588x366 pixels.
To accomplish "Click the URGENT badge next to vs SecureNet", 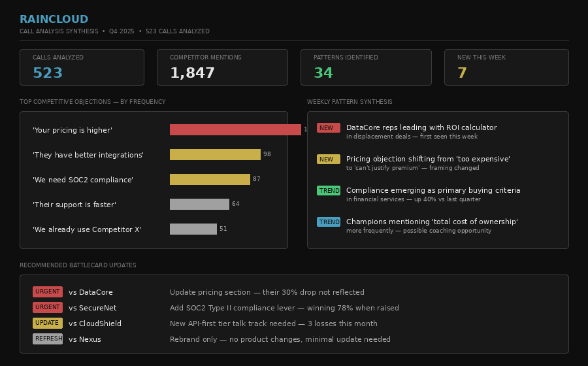I will (x=48, y=308).
